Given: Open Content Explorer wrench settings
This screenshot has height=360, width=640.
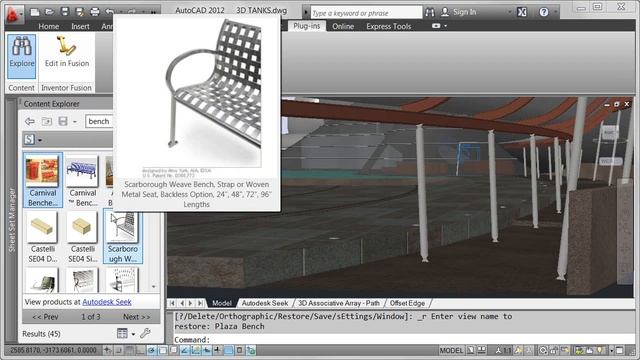Looking at the screenshot, I should (145, 333).
